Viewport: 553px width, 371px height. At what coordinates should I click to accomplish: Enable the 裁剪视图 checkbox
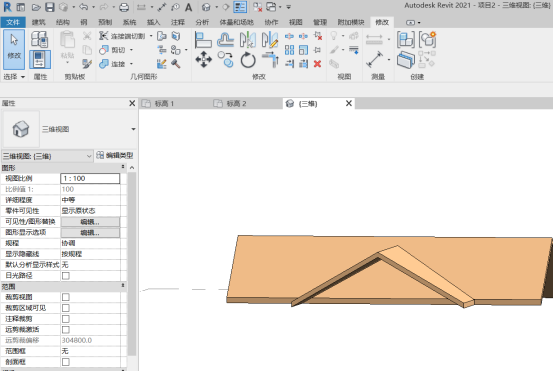(66, 297)
